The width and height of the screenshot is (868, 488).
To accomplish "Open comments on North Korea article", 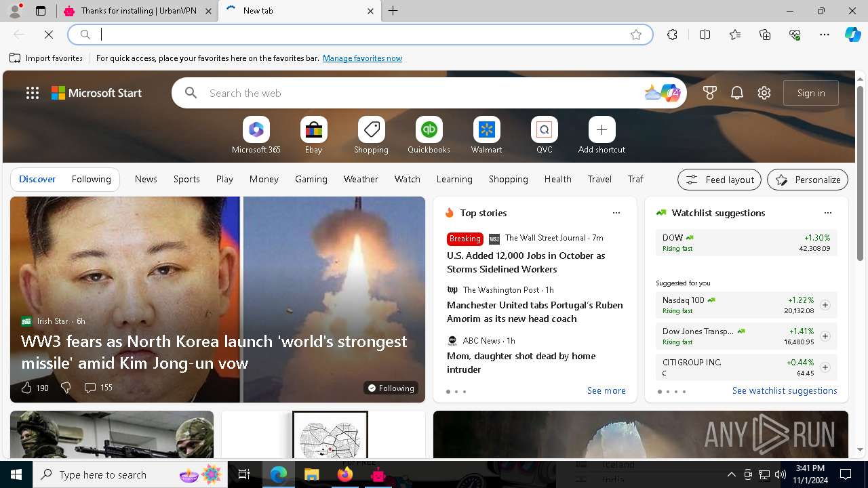I will point(98,388).
